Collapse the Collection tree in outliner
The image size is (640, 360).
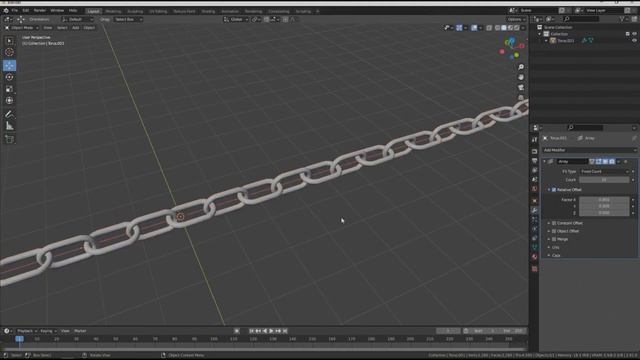540,34
